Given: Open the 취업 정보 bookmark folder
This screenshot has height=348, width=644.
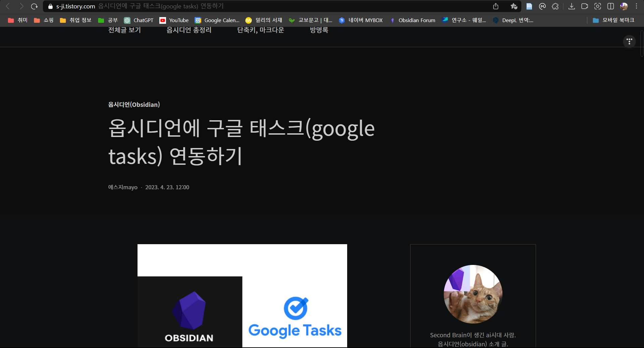Looking at the screenshot, I should click(75, 20).
